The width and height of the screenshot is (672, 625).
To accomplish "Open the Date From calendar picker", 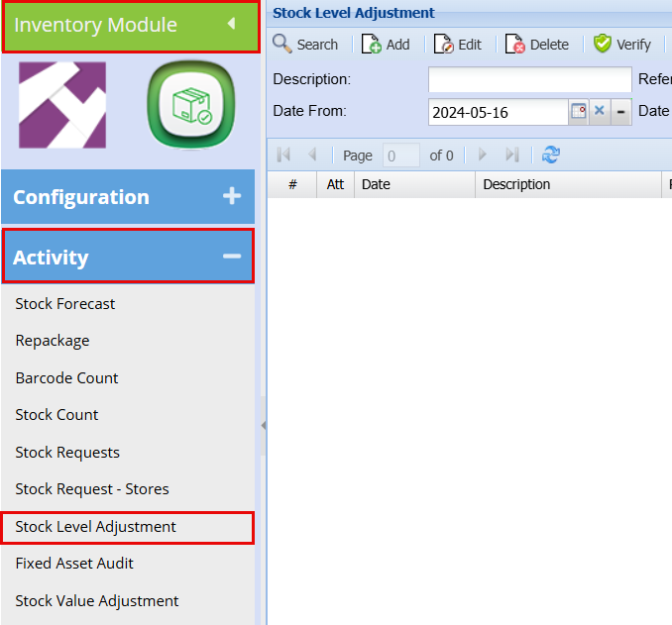I will pyautogui.click(x=579, y=111).
